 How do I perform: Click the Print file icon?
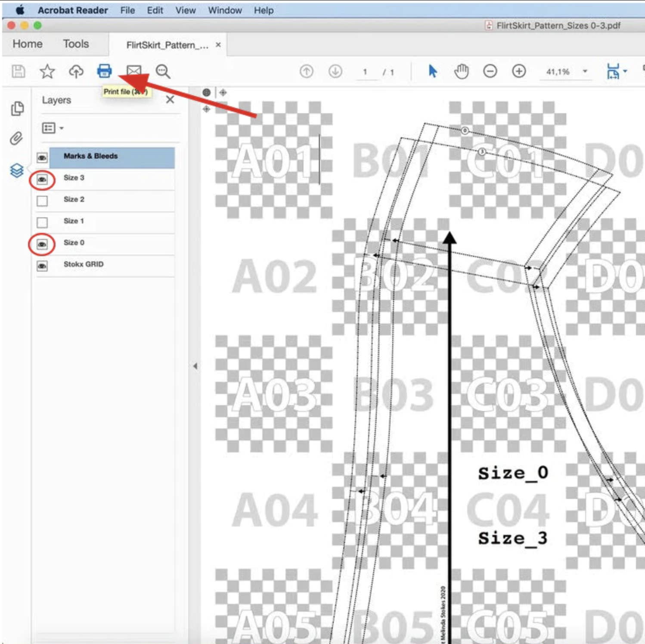(x=104, y=71)
